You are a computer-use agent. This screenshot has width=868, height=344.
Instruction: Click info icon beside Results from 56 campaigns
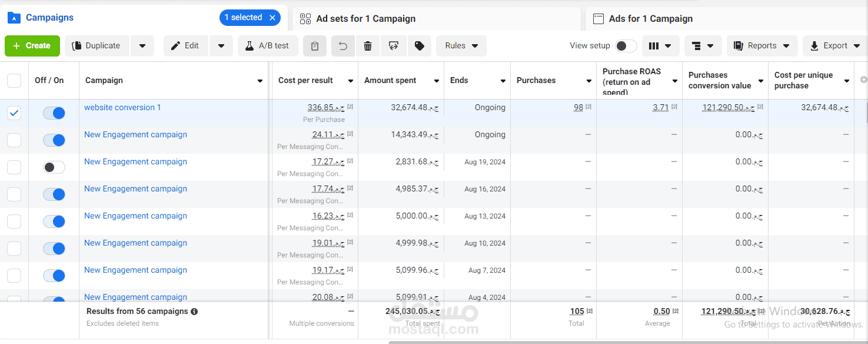click(x=194, y=312)
